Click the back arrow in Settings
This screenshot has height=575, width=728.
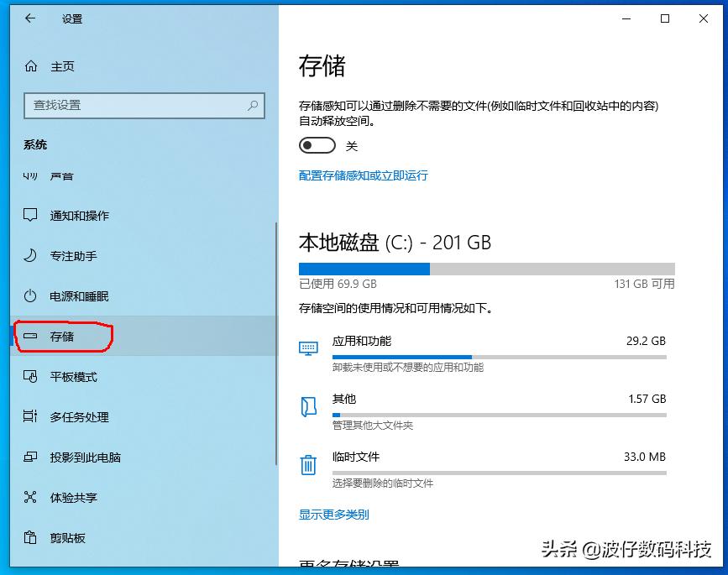click(29, 18)
